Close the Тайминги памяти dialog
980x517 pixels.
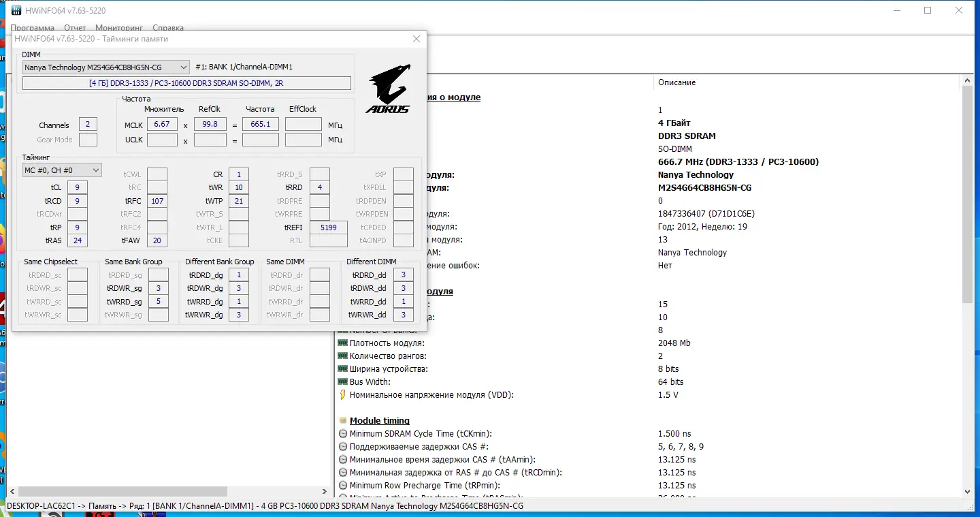coord(416,39)
